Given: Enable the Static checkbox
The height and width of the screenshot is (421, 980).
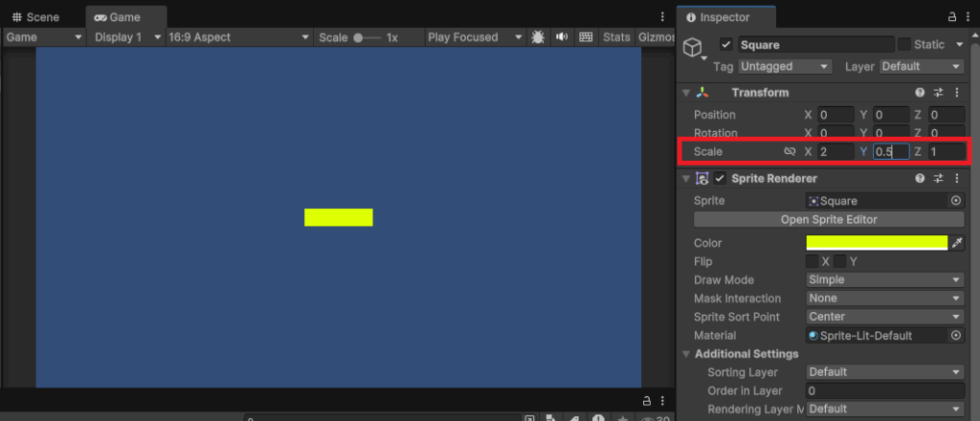Looking at the screenshot, I should click(x=903, y=44).
